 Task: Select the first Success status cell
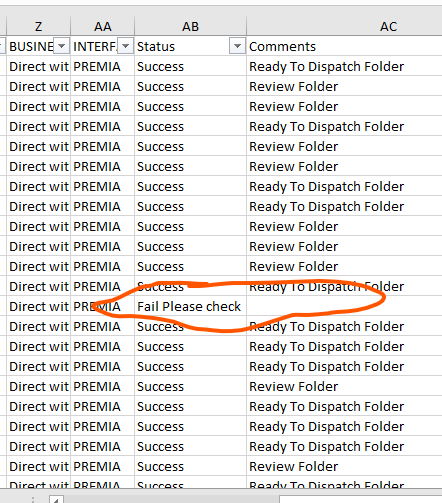190,66
